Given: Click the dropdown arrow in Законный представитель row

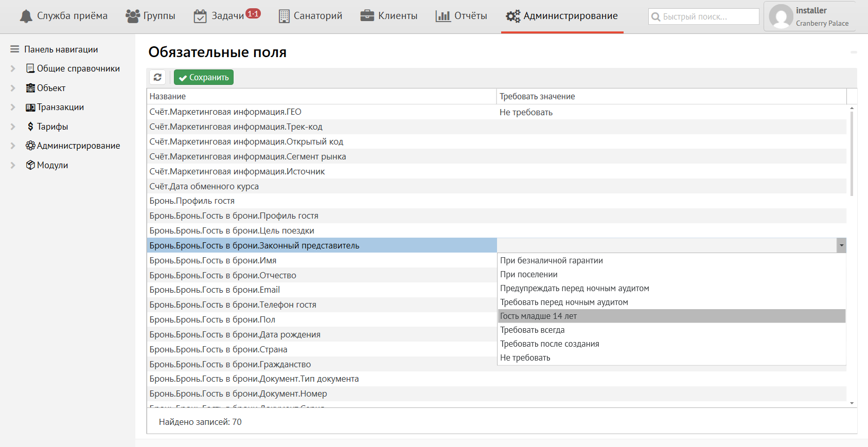Looking at the screenshot, I should point(841,245).
